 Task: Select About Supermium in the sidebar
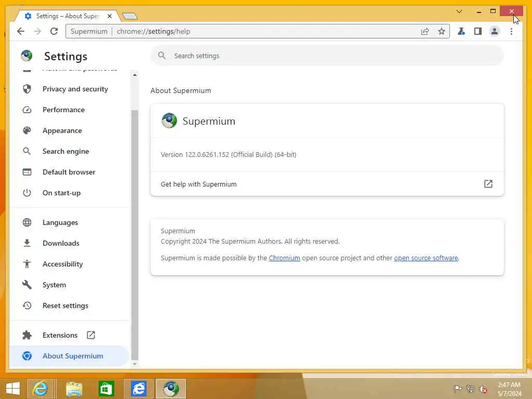tap(69, 356)
